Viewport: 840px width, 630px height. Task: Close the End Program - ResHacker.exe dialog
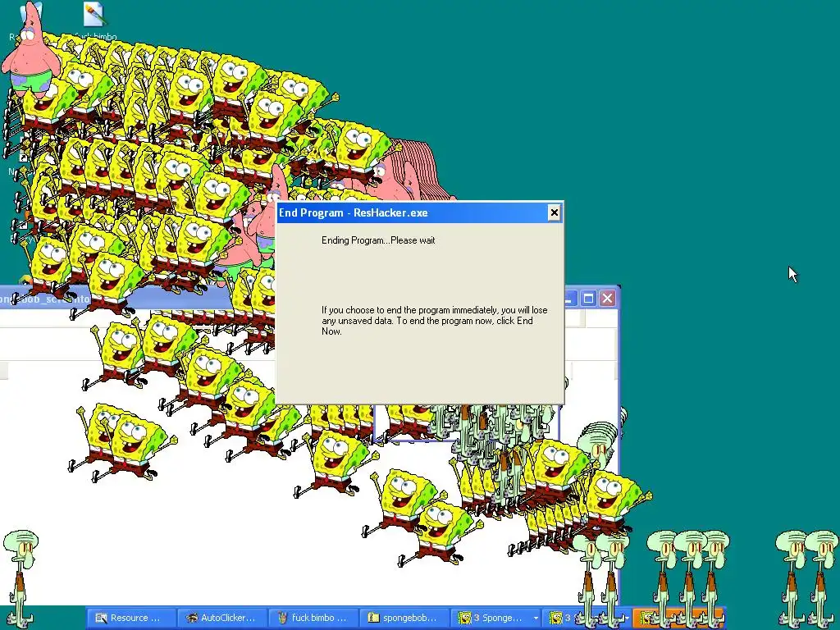(554, 212)
